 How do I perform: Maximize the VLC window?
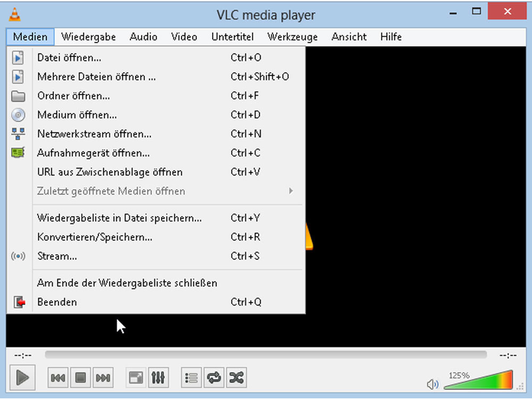point(476,11)
